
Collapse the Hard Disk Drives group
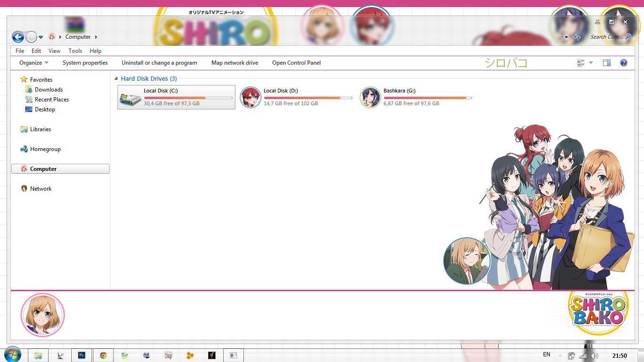coord(116,79)
